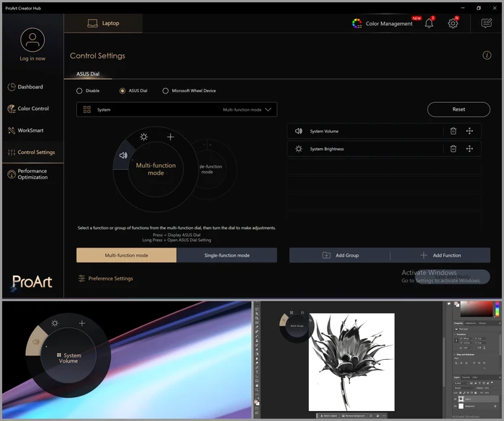Click the sun icon in System Brightness row
This screenshot has height=421, width=504.
299,149
